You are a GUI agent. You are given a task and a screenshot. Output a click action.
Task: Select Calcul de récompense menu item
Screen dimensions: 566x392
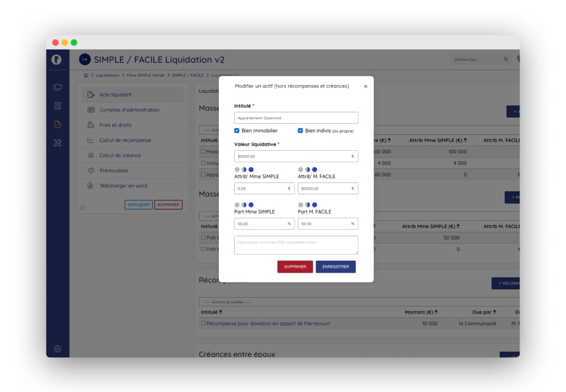tap(125, 140)
